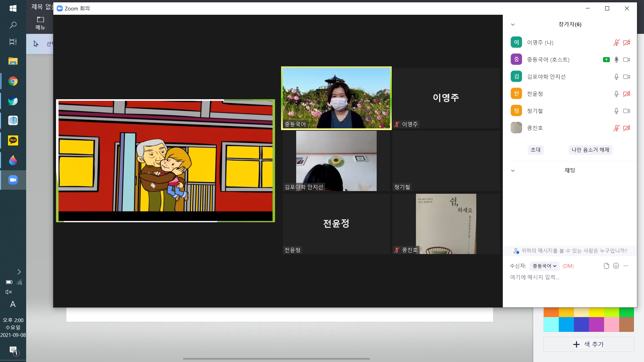Click crossed-out camera icon for 전윤정
Viewport: 644px width, 362px height.
tap(627, 94)
